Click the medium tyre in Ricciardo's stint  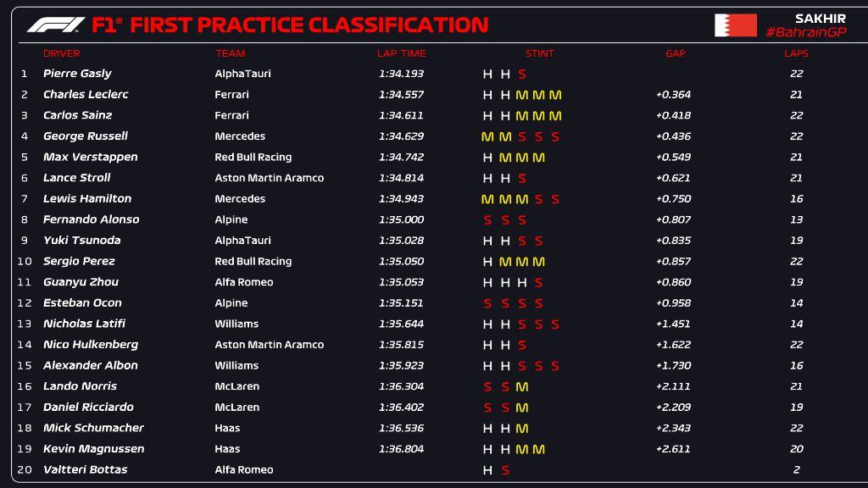[522, 408]
